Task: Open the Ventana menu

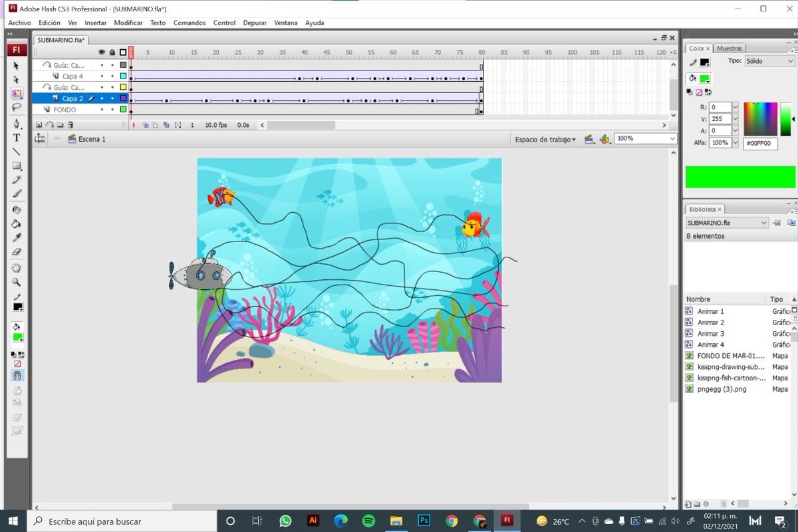Action: [286, 23]
